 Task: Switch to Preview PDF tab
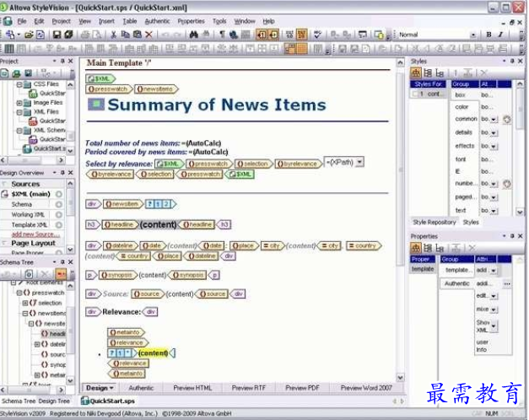point(302,388)
